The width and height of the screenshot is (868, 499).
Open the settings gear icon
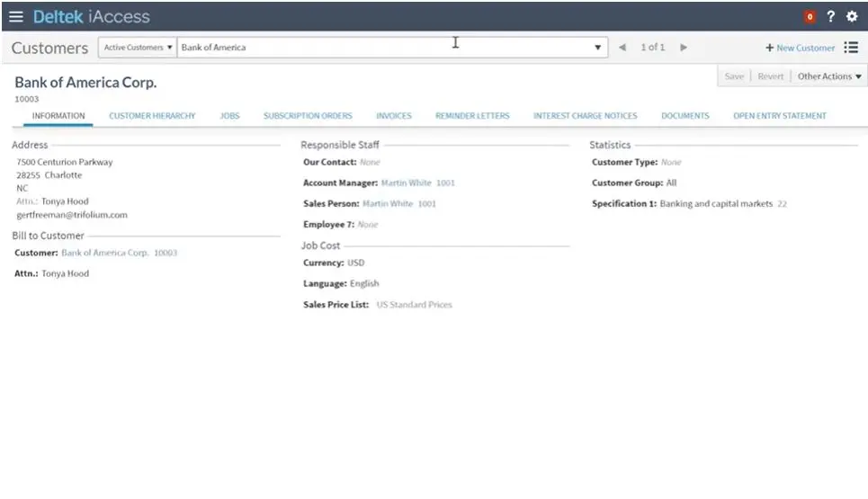click(x=852, y=16)
